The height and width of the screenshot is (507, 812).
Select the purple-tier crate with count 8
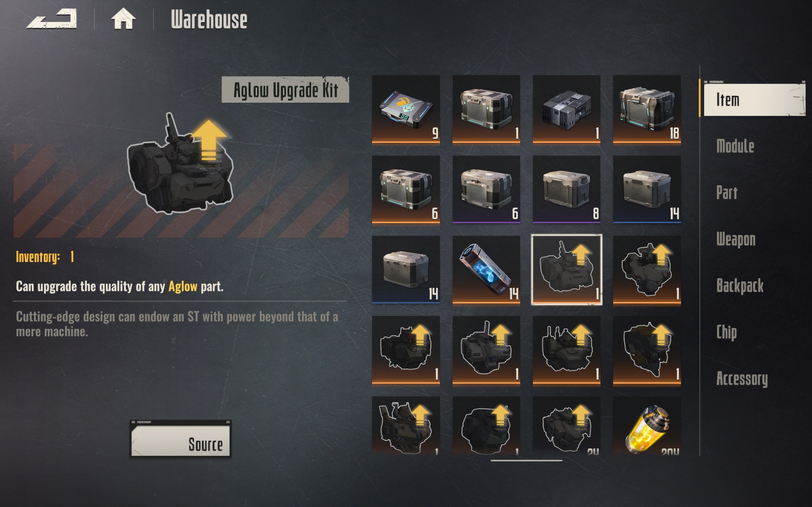click(566, 190)
